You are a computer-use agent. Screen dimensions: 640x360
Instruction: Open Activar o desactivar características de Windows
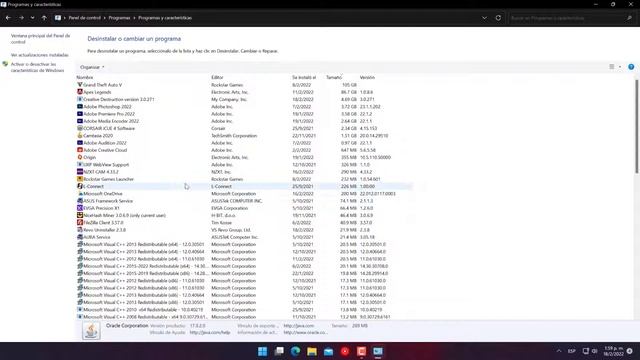[37, 67]
